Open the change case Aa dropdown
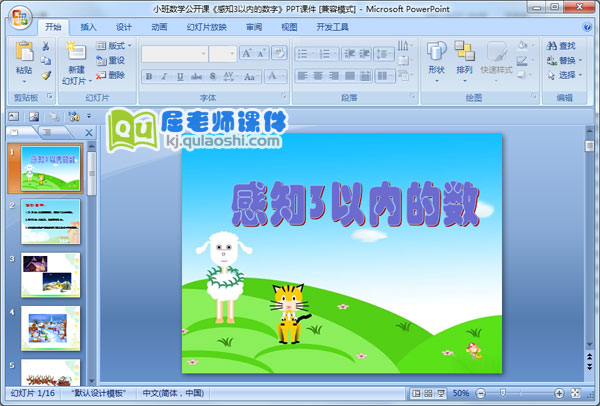Image resolution: width=600 pixels, height=406 pixels. [251, 77]
